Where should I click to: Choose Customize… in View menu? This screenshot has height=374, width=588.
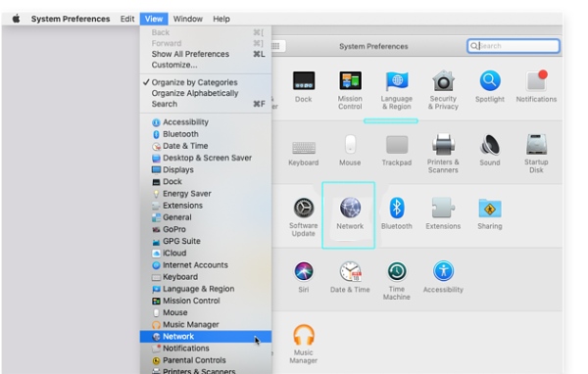pyautogui.click(x=206, y=65)
